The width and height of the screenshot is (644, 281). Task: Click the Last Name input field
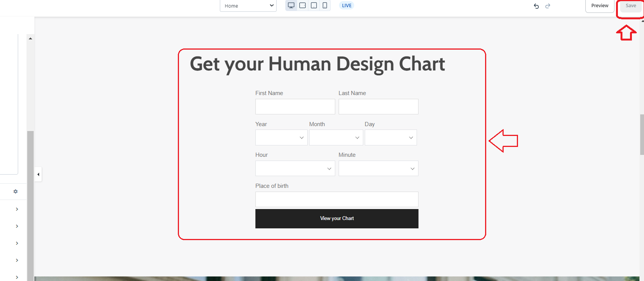378,106
